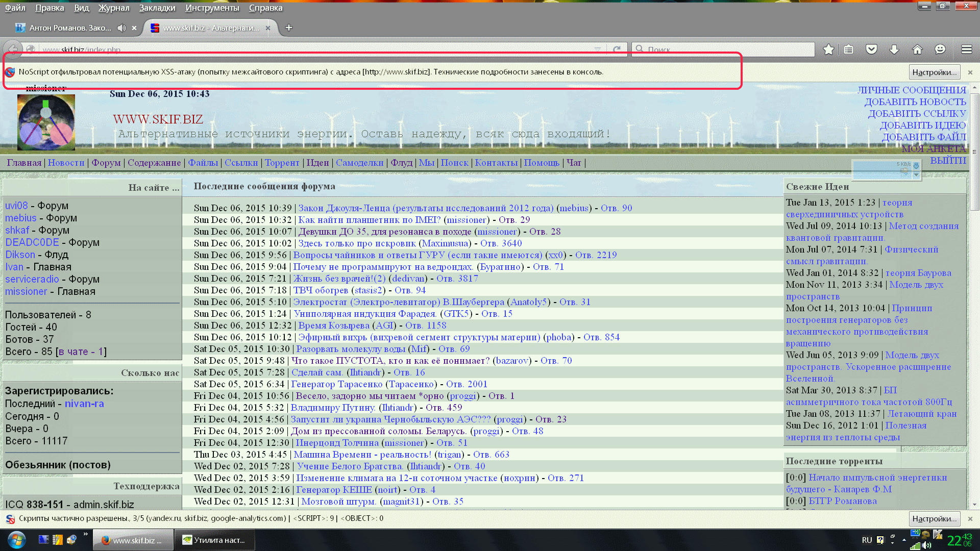Image resolution: width=980 pixels, height=551 pixels.
Task: Open bottom NoScript bar Настройки dropdown
Action: point(934,518)
